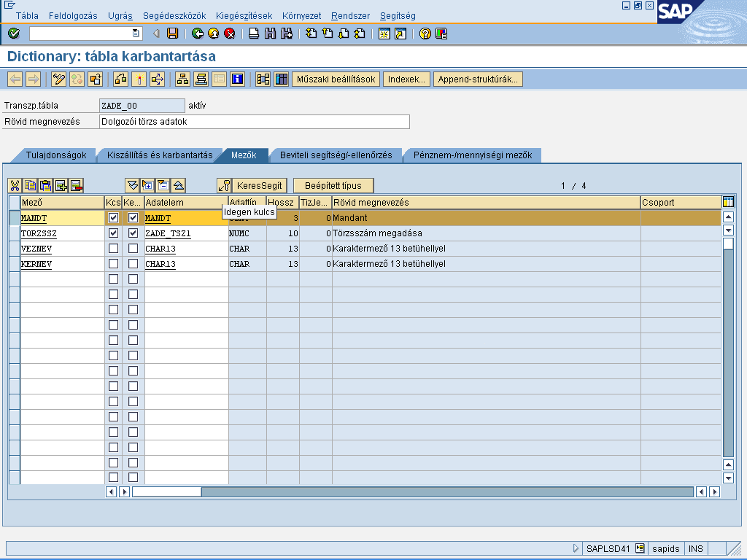Click the foreign key icon
The width and height of the screenshot is (747, 560).
(224, 185)
